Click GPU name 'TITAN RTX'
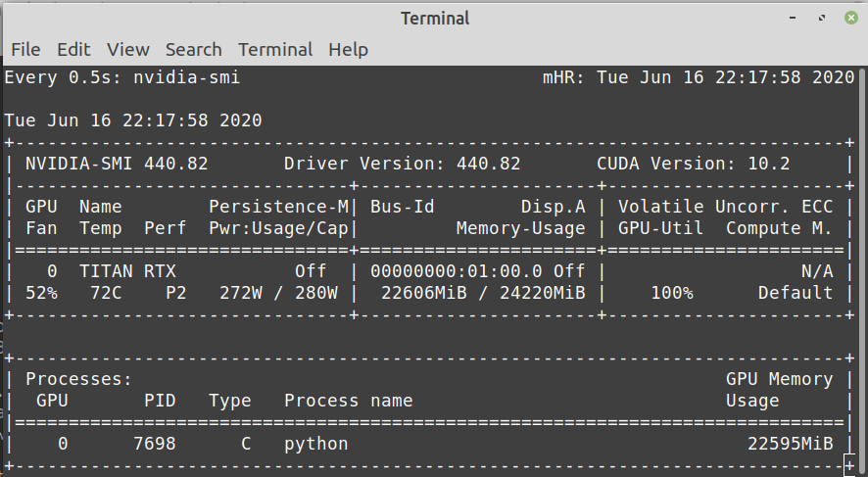Screen dimensions: 868x477 (x=128, y=271)
